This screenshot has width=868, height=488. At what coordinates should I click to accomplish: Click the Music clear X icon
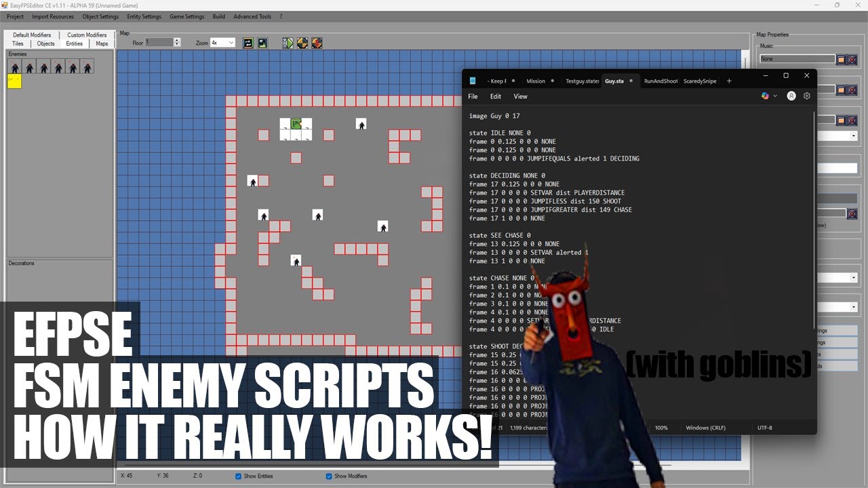coord(852,60)
